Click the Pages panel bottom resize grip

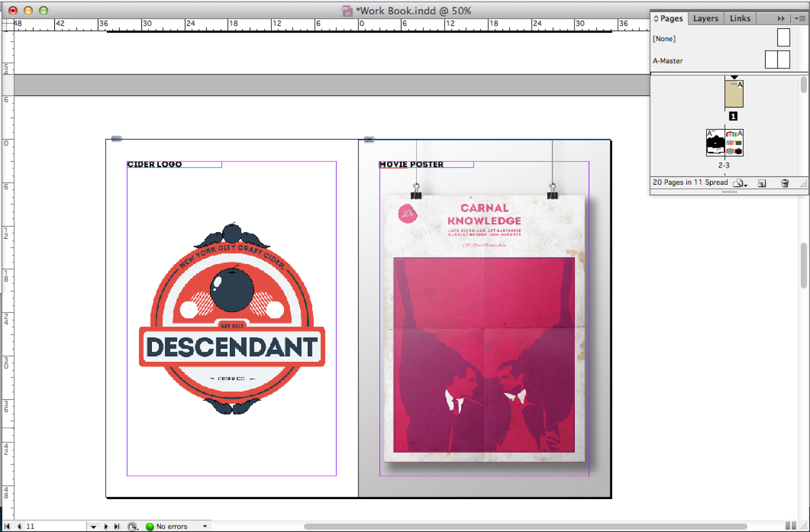[x=730, y=192]
